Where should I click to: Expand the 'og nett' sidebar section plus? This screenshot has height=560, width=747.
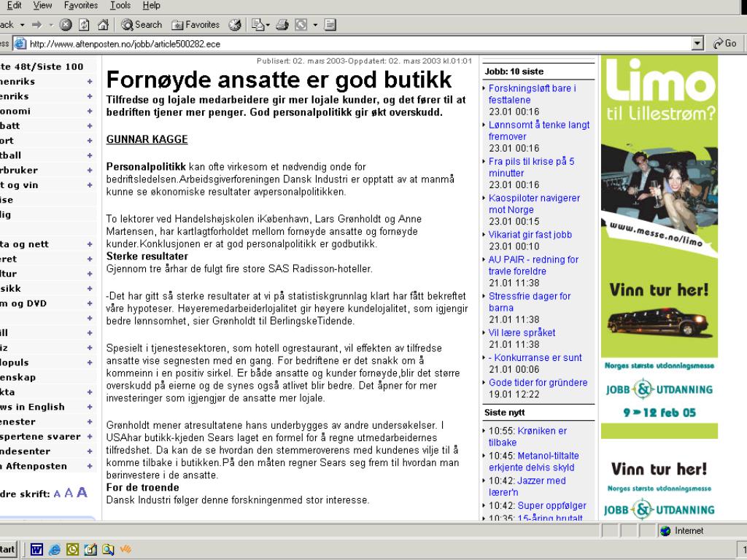click(90, 244)
